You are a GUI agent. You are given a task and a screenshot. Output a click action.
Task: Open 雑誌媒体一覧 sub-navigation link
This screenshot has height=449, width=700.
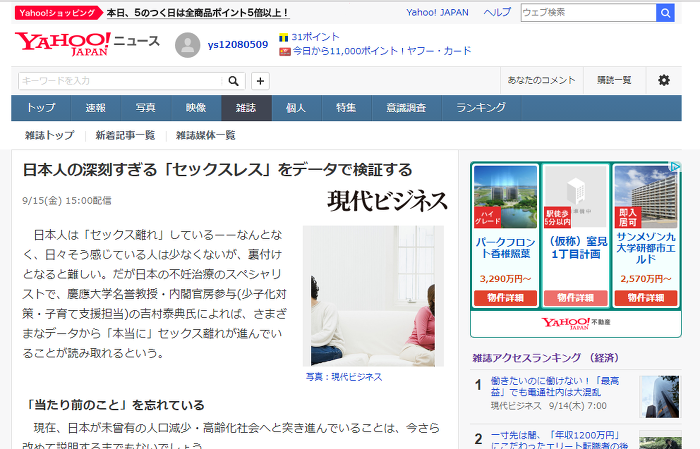[x=205, y=135]
